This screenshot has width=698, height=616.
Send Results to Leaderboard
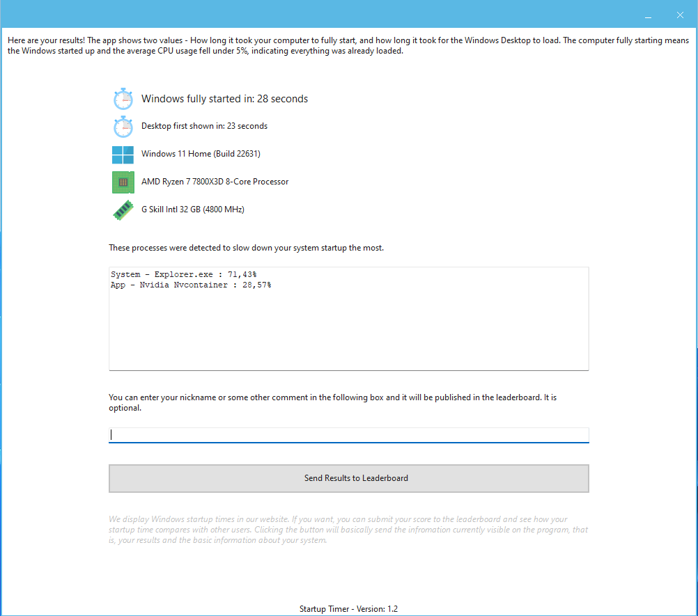[349, 479]
